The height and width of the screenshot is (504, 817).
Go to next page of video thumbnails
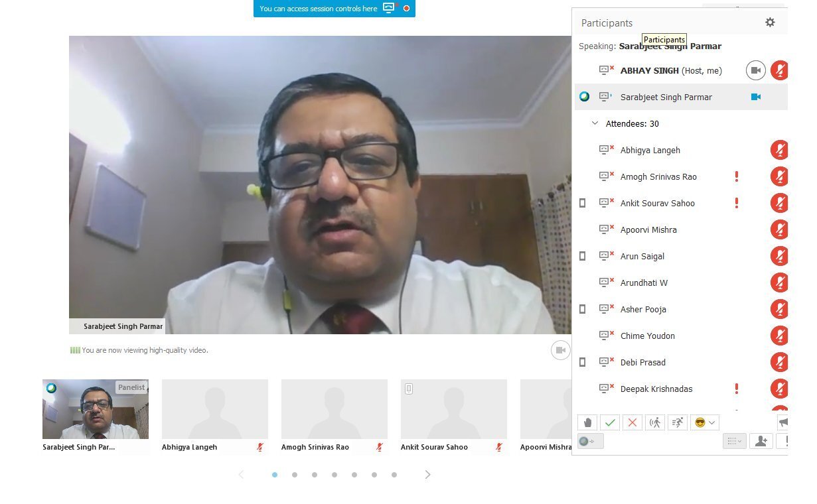pyautogui.click(x=427, y=475)
